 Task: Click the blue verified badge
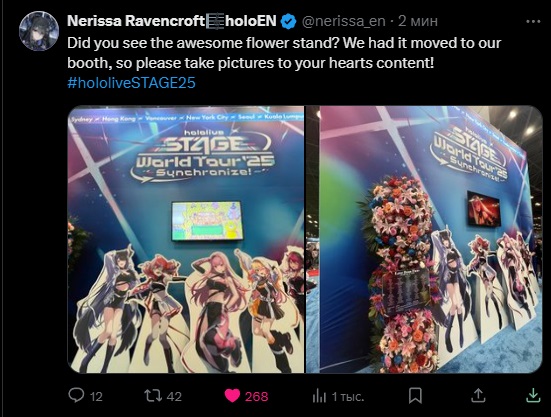click(289, 21)
